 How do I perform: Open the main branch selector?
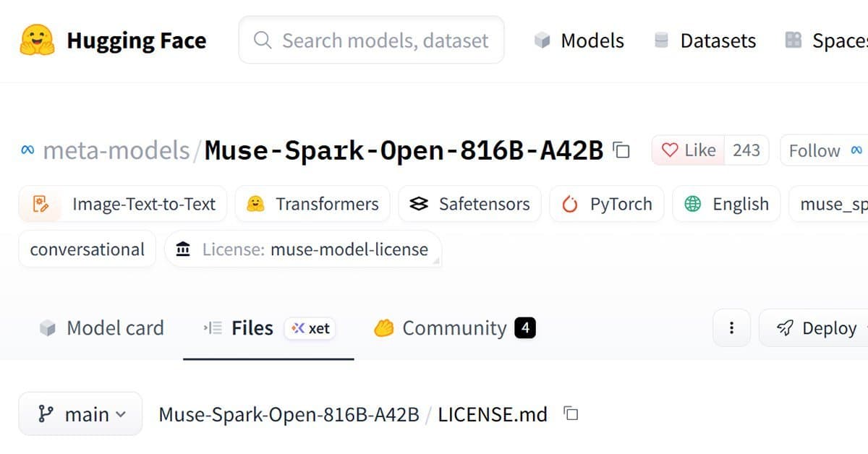80,414
